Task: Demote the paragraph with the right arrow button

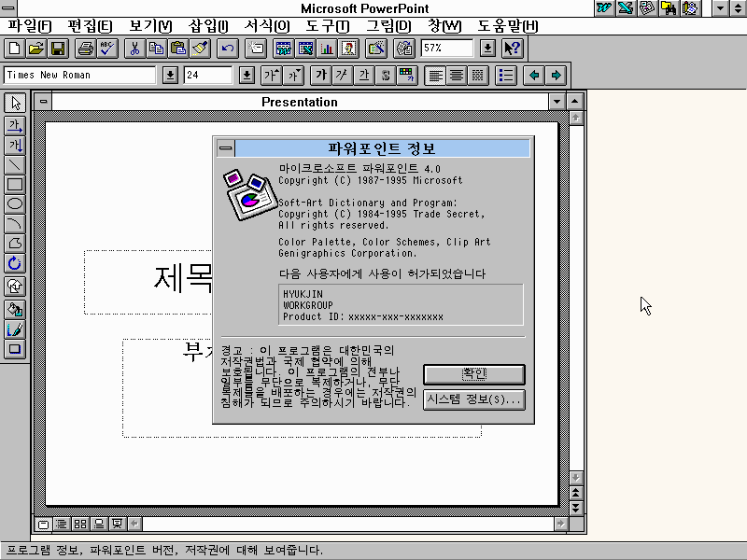Action: point(556,76)
